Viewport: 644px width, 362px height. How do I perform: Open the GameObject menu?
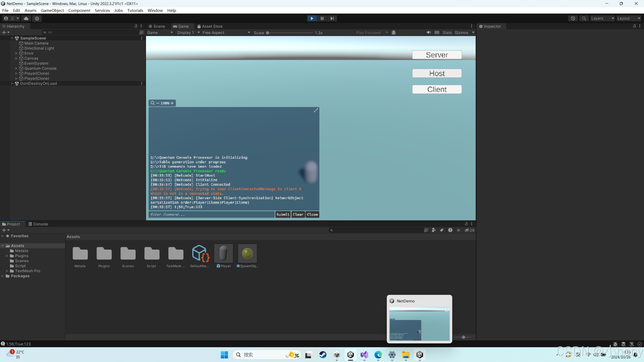[x=52, y=10]
